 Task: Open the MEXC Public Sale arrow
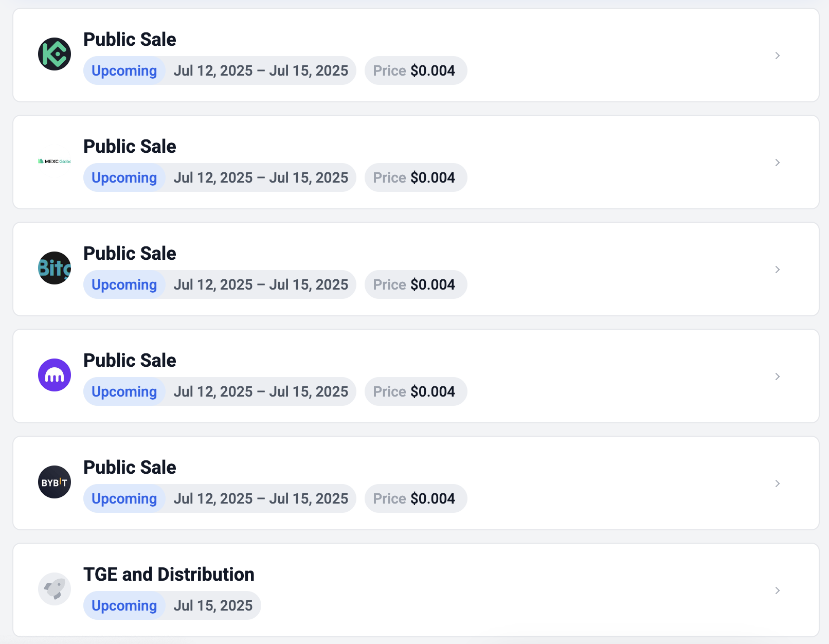778,163
